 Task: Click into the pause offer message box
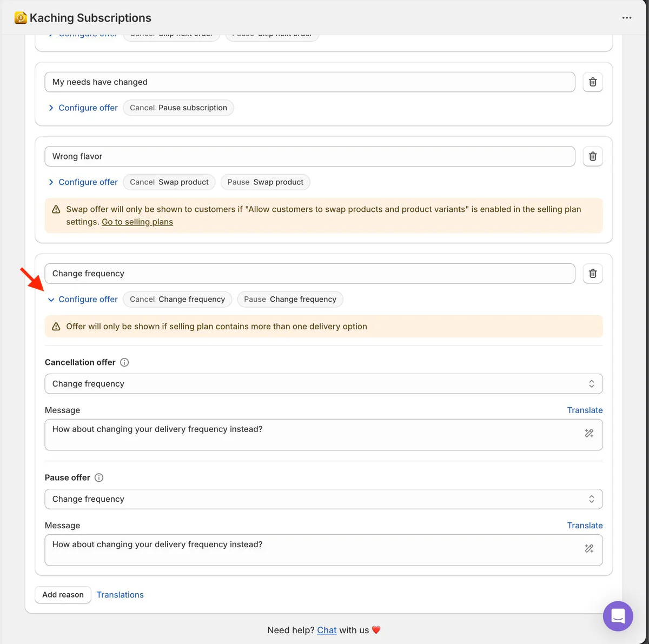tap(323, 550)
